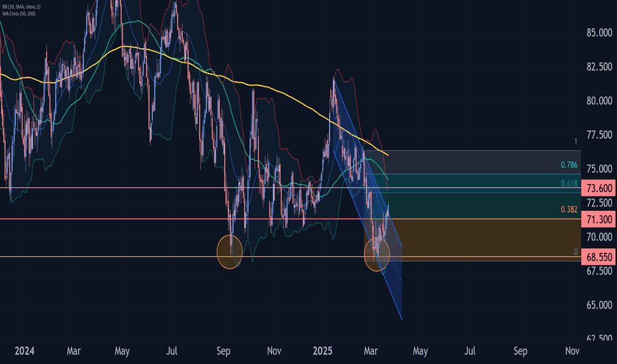Screen dimensions: 617x364
Task: Click the 82.500 price axis label
Action: [x=599, y=66]
